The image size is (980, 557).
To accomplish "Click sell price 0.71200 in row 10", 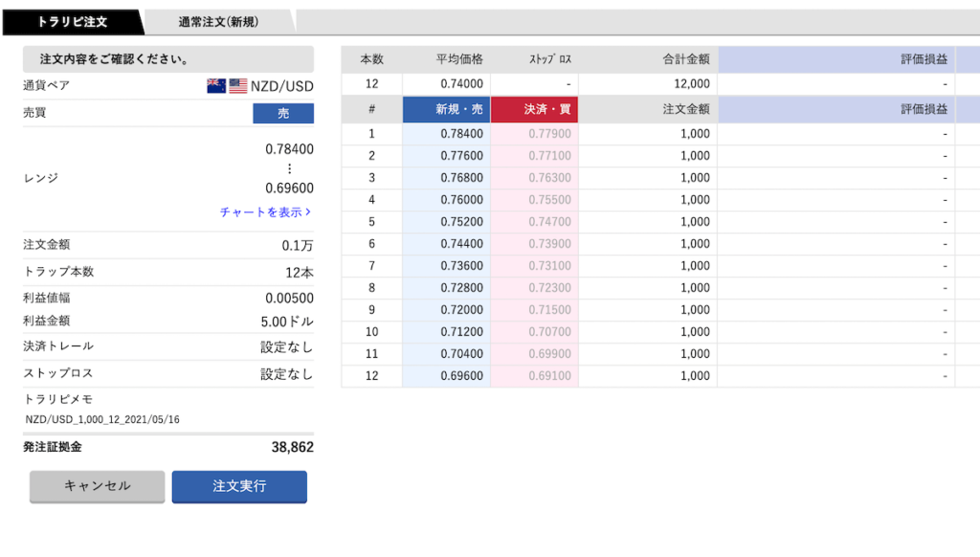I will coord(461,332).
